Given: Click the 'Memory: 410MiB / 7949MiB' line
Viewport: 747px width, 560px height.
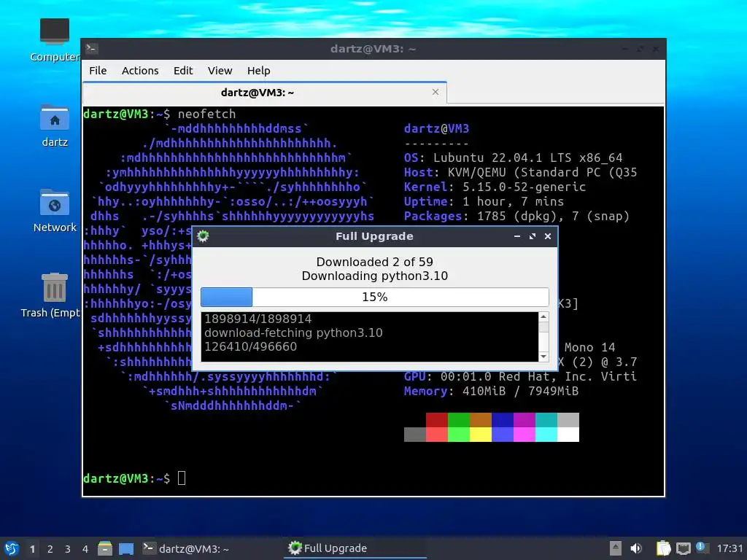Looking at the screenshot, I should tap(491, 391).
